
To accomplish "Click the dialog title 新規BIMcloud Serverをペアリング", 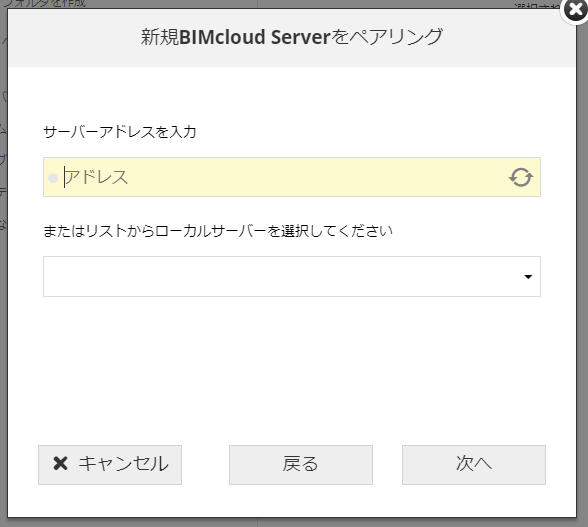I will click(x=292, y=37).
